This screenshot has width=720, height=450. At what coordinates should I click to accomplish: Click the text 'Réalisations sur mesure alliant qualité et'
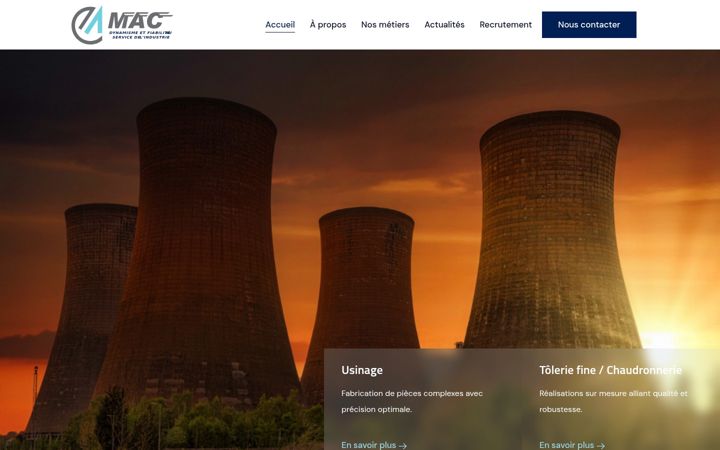[613, 394]
